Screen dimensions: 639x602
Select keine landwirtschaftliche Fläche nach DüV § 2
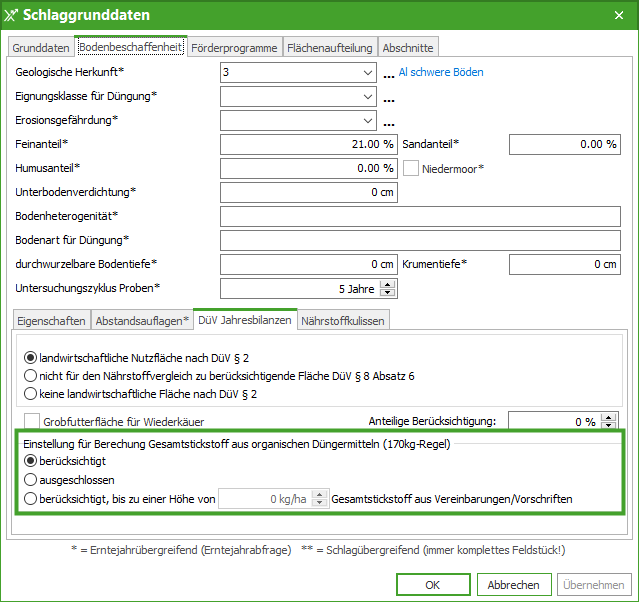(x=32, y=394)
